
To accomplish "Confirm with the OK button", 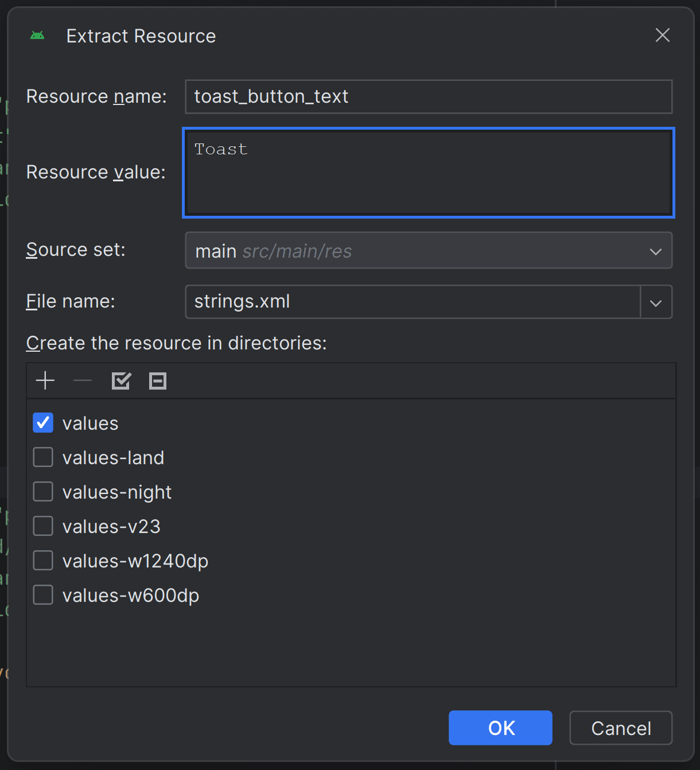I will coord(500,728).
